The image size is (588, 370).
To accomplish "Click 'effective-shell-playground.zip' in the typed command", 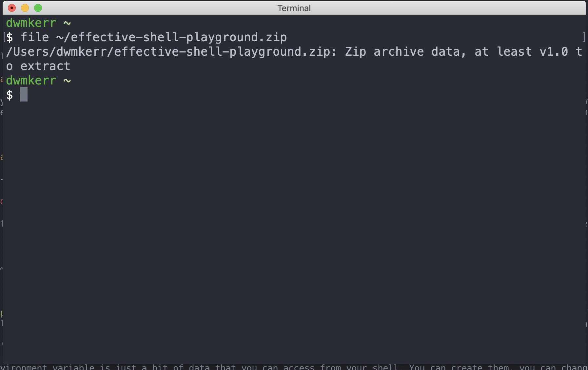I will pyautogui.click(x=179, y=37).
